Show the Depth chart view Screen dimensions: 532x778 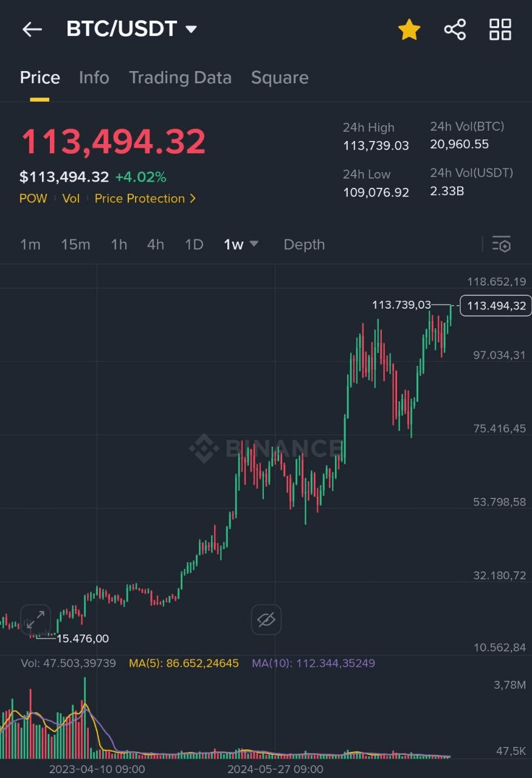[304, 244]
